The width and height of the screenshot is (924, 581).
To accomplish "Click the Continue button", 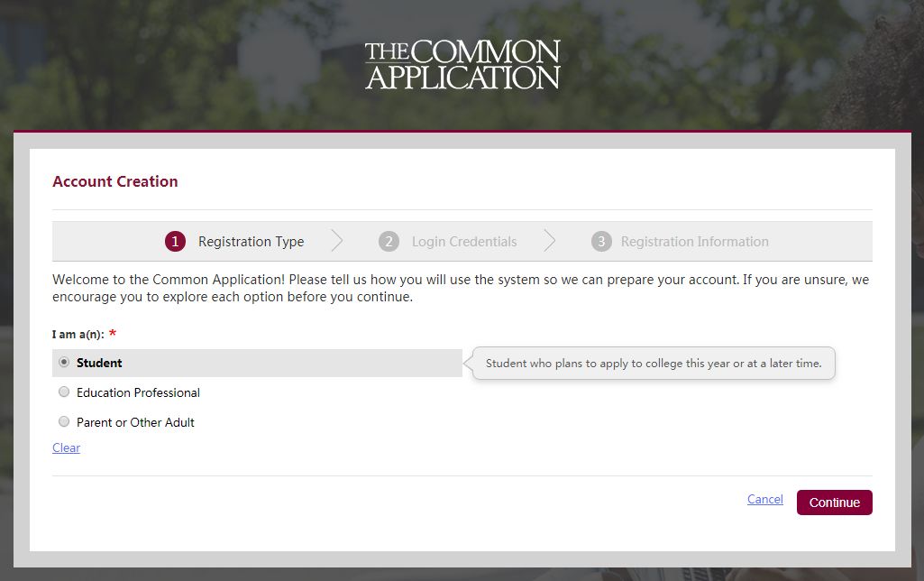I will pyautogui.click(x=835, y=503).
